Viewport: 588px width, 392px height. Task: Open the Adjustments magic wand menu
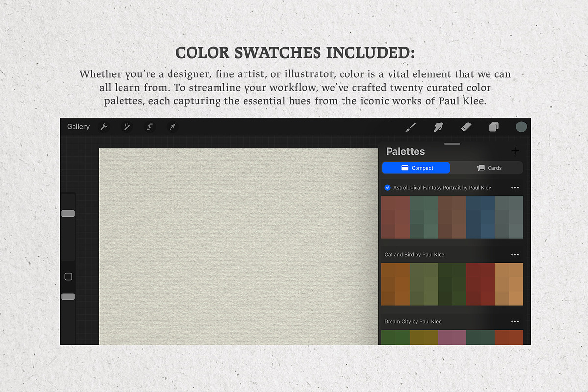point(127,127)
